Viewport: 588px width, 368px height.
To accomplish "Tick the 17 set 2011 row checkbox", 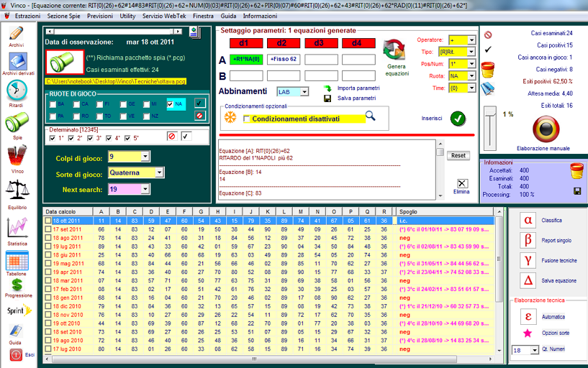I will (48, 229).
